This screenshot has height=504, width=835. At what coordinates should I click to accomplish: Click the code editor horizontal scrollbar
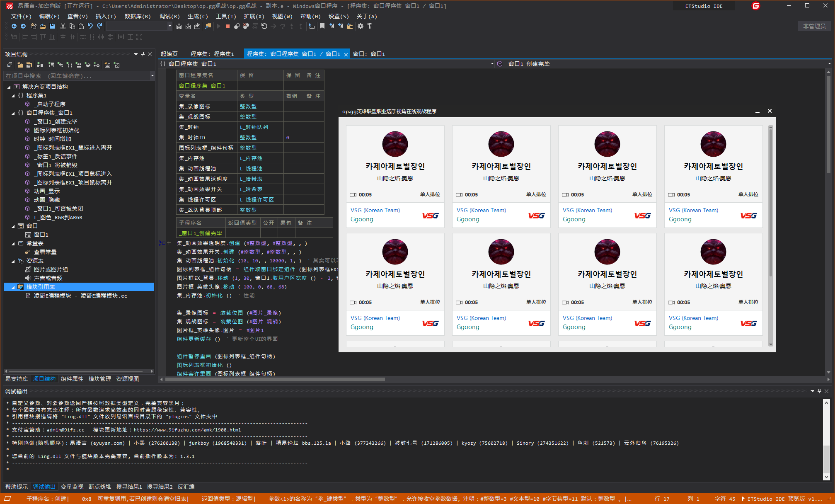(275, 379)
